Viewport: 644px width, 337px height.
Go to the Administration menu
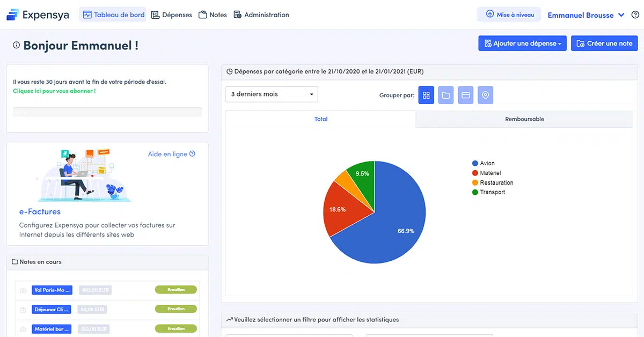pos(261,15)
